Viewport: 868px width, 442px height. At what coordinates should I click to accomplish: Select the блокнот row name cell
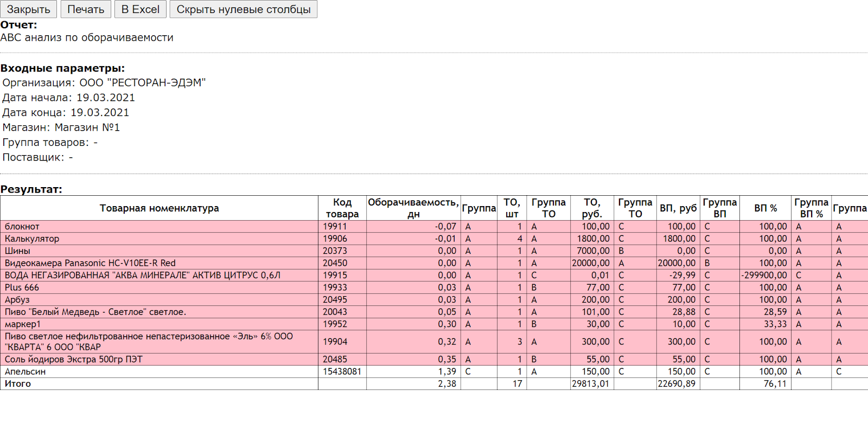point(22,227)
